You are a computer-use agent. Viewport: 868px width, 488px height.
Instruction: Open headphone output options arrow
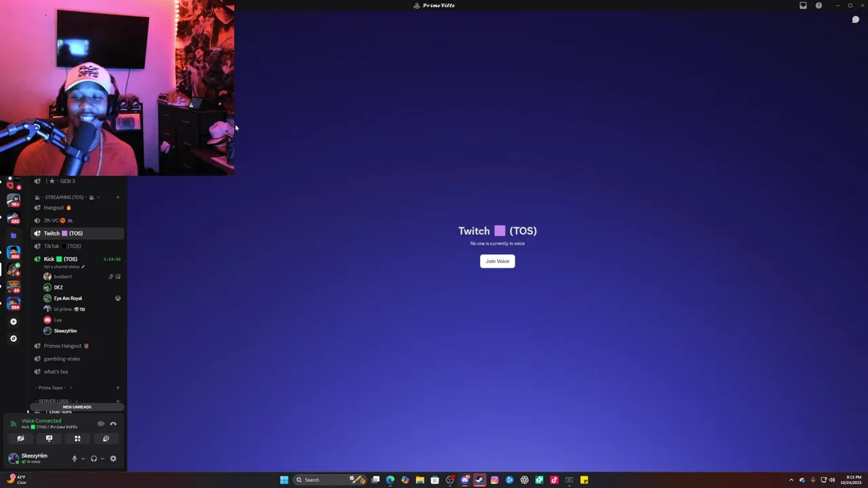[x=102, y=459]
